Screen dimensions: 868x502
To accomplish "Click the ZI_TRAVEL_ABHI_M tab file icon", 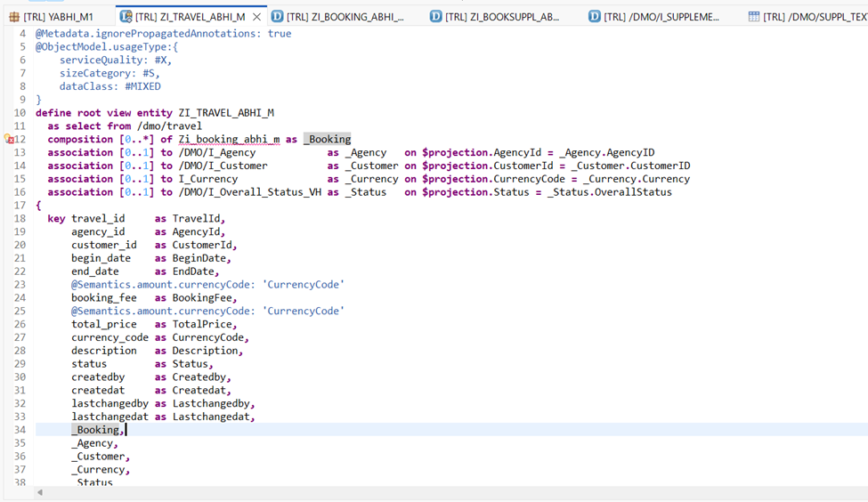I will pos(126,17).
